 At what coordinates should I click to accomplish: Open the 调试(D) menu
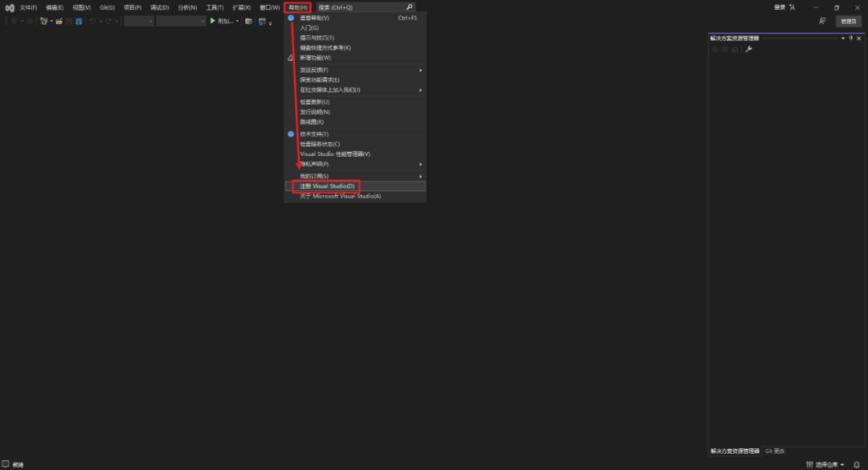(159, 8)
